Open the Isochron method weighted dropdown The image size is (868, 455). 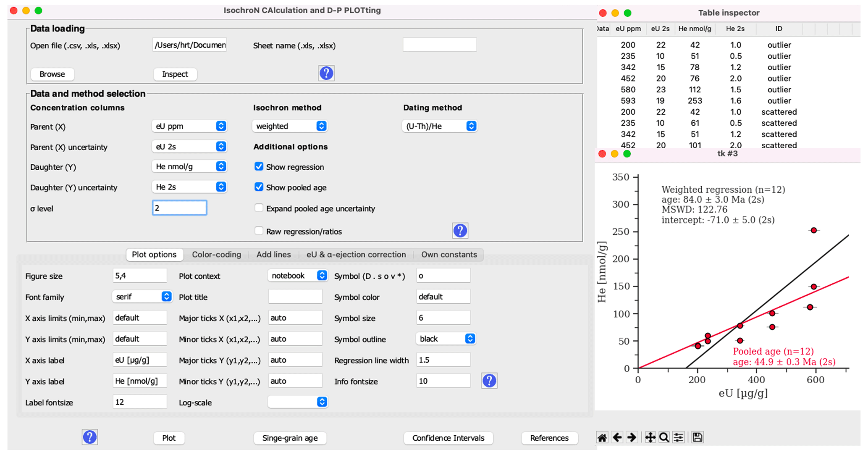[x=290, y=126]
